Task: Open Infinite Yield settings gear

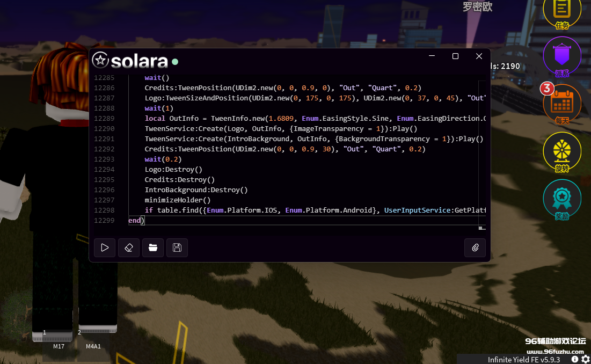Action: pos(585,359)
